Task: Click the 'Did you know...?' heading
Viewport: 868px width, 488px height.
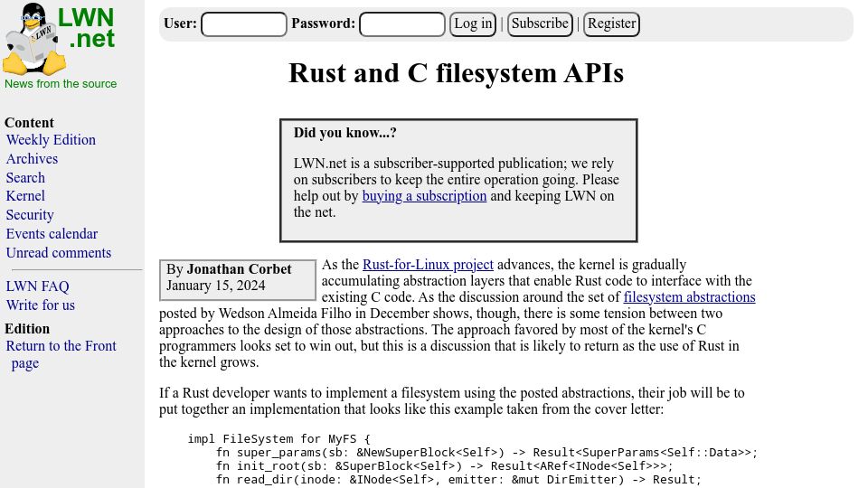Action: [344, 133]
